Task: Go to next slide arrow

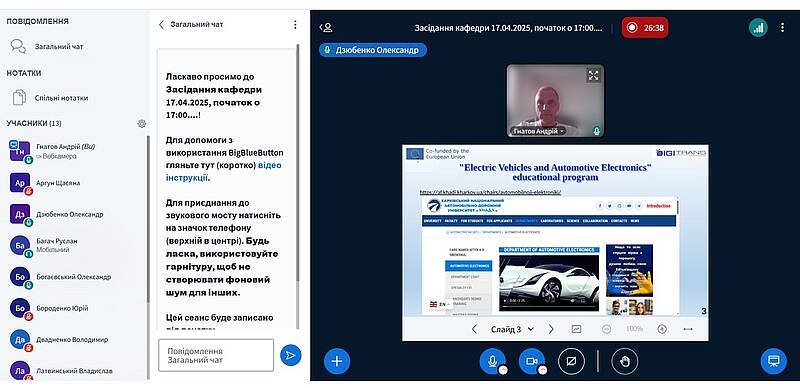Action: click(551, 329)
